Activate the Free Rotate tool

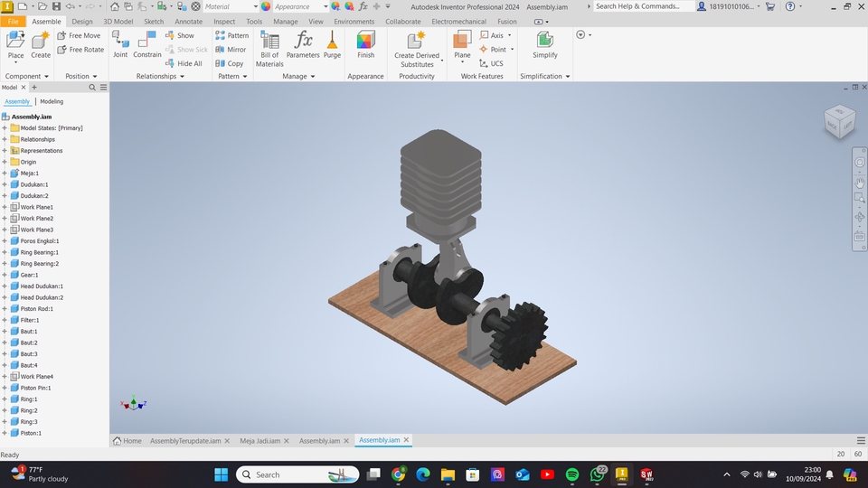[80, 49]
